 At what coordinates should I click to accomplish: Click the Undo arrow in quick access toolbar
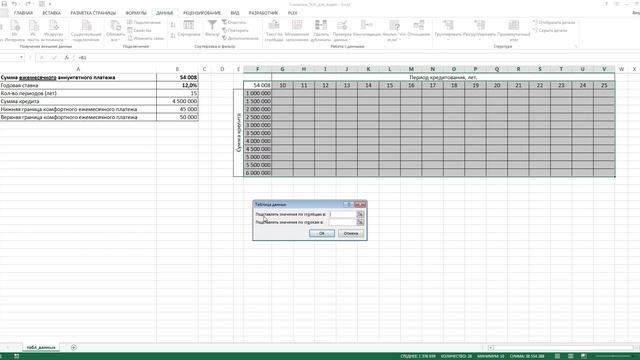tap(15, 4)
